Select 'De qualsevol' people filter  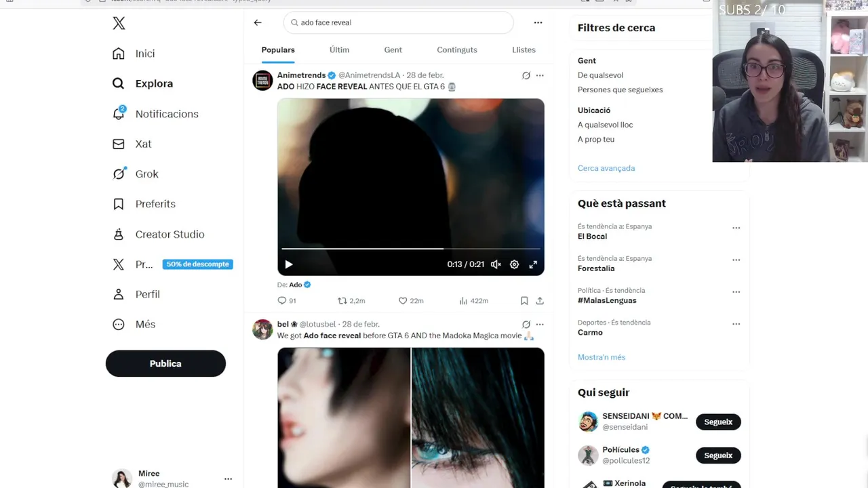(600, 75)
